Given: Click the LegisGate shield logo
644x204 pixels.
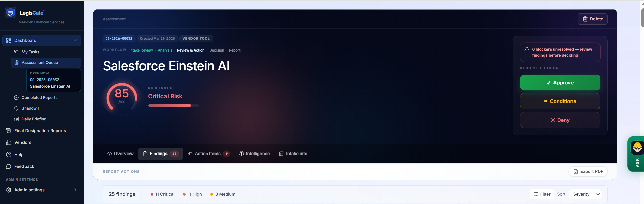Looking at the screenshot, I should [11, 12].
